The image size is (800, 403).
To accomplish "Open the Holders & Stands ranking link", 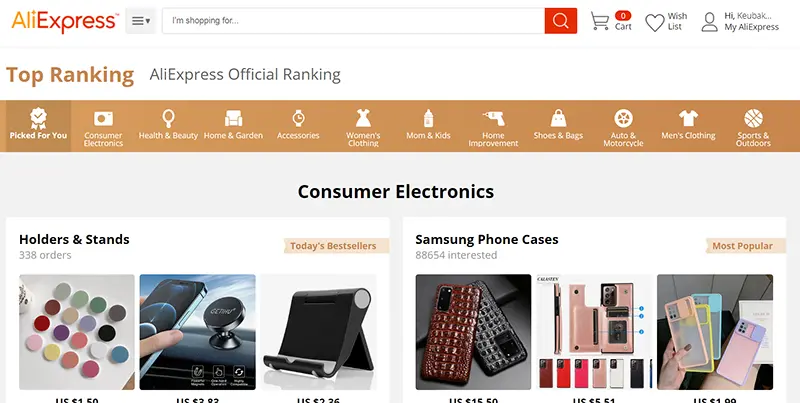I will (74, 239).
